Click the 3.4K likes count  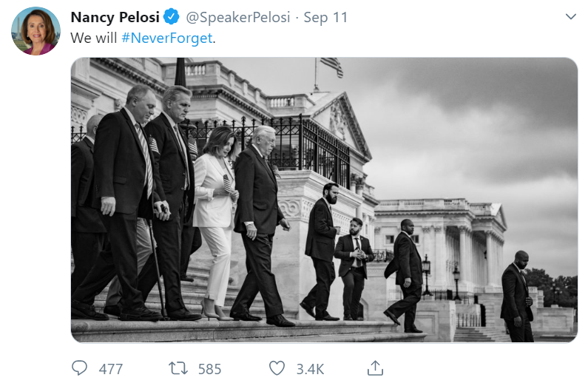(x=309, y=368)
